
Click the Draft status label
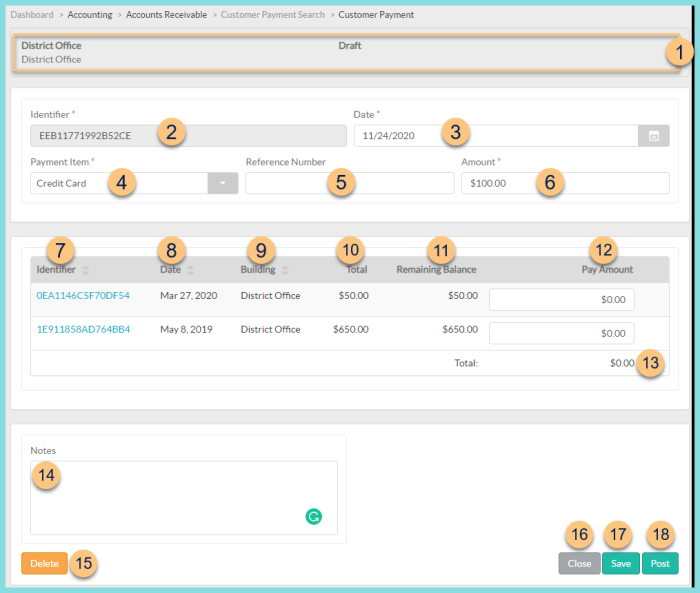350,46
